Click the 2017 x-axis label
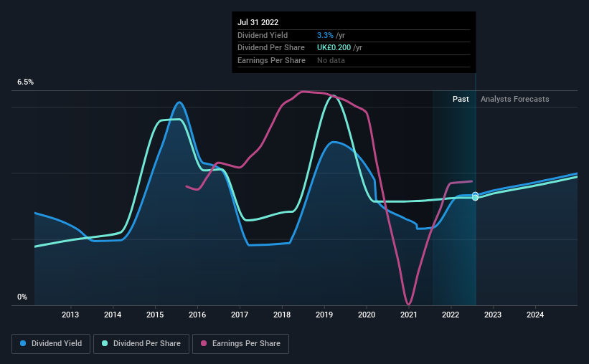The width and height of the screenshot is (589, 364). [x=240, y=315]
